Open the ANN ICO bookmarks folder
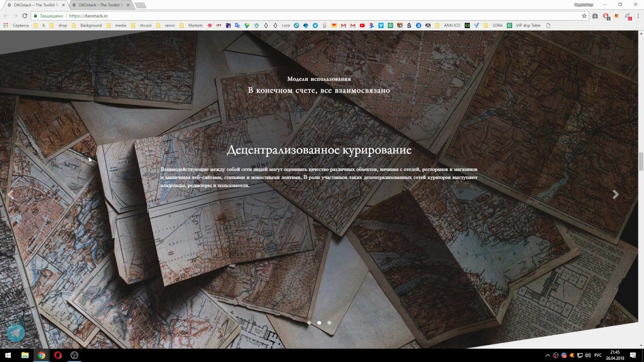 448,25
